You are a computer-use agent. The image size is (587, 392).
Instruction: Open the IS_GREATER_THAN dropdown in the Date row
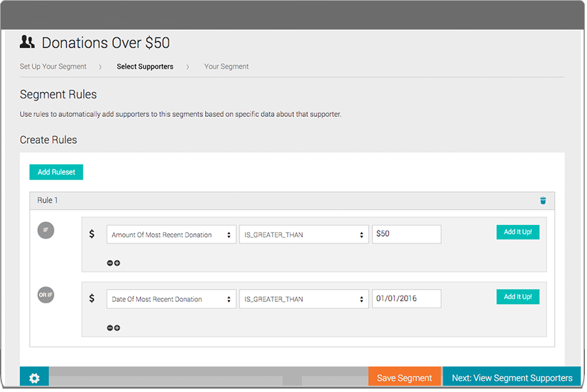[303, 299]
